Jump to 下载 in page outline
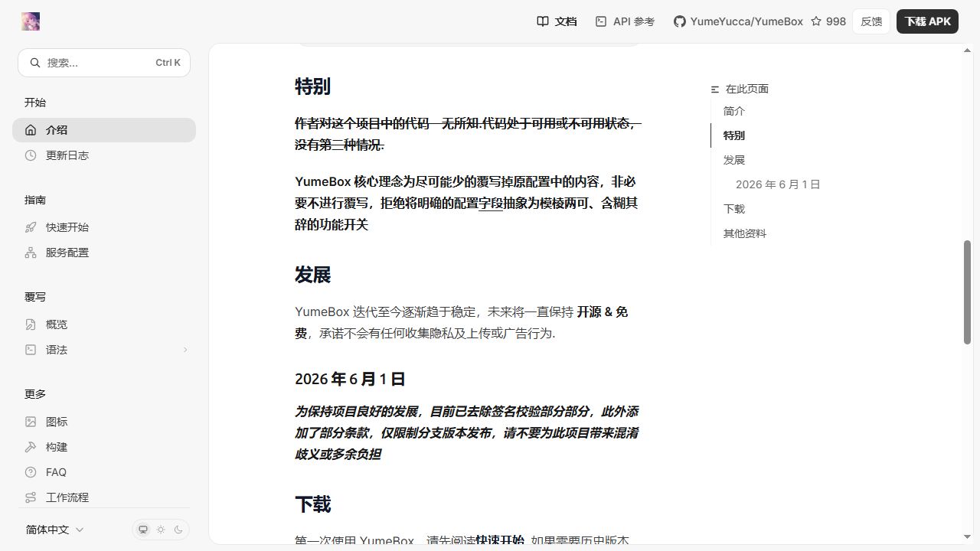Viewport: 980px width, 551px height. [734, 209]
